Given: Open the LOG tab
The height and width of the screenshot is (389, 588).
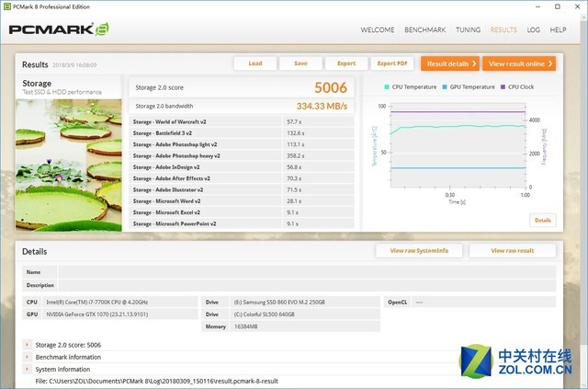Looking at the screenshot, I should pos(533,29).
